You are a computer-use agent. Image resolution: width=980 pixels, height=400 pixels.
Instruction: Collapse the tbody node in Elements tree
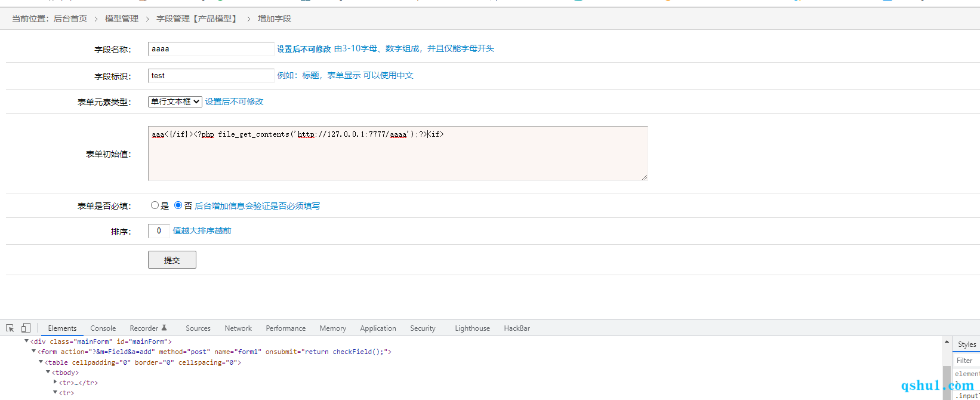(48, 373)
